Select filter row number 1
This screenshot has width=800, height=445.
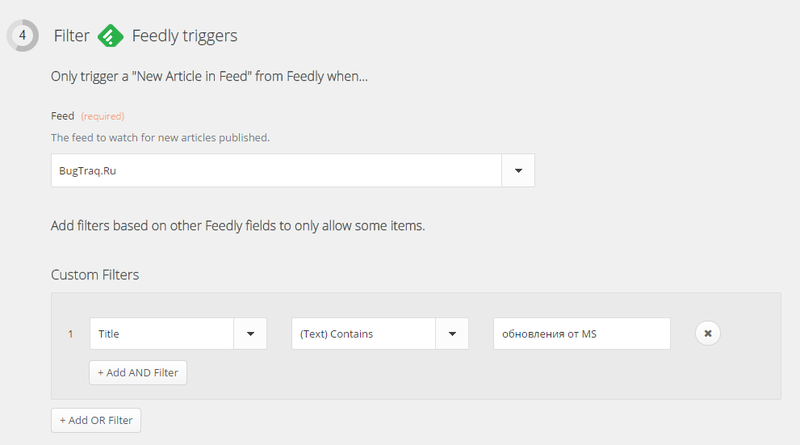70,334
